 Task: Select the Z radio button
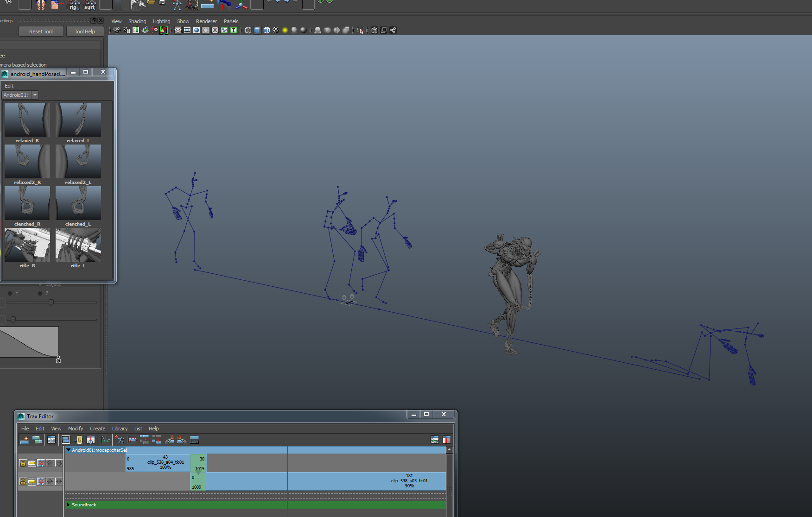point(40,293)
